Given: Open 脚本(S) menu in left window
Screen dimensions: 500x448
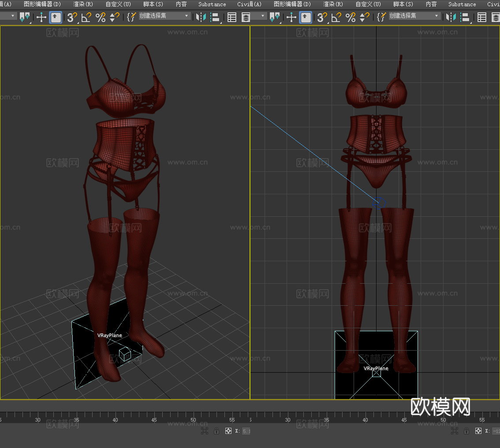Looking at the screenshot, I should point(153,4).
